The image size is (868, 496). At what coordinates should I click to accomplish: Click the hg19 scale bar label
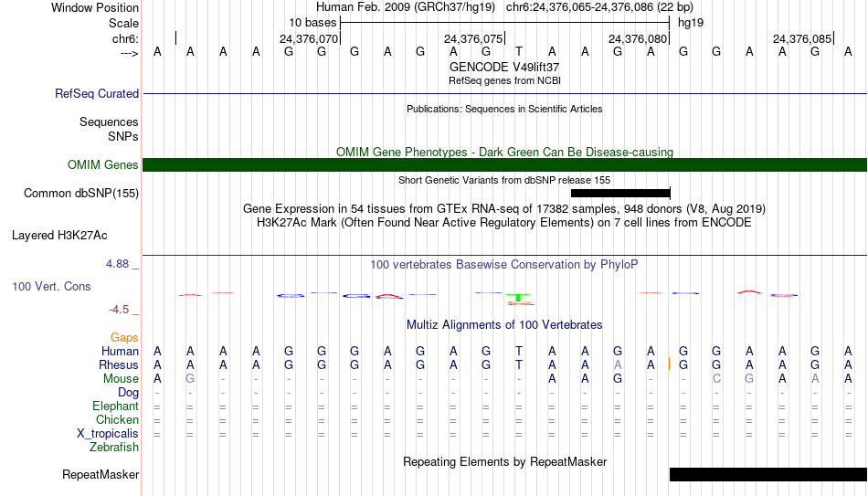[691, 23]
